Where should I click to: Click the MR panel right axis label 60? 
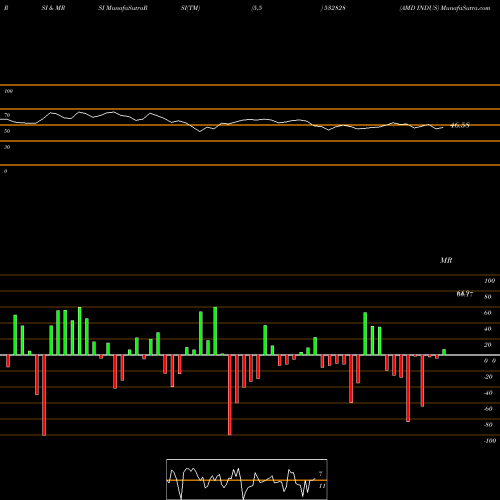tap(488, 313)
